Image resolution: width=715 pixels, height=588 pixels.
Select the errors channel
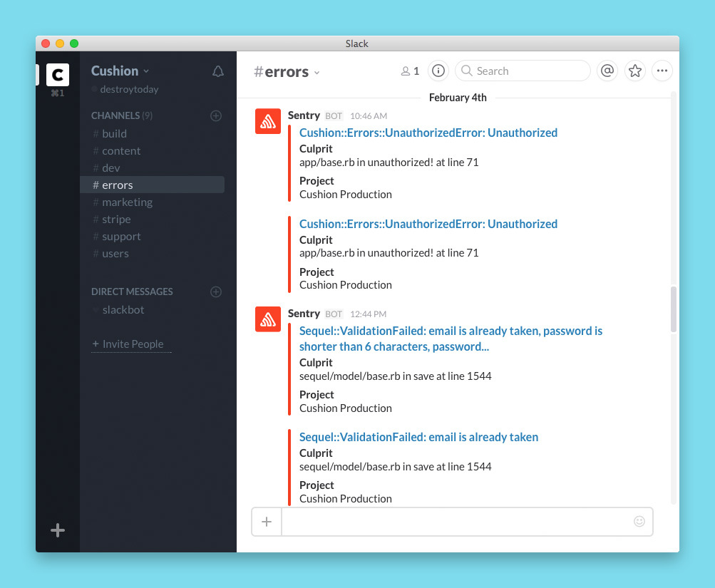[x=153, y=185]
